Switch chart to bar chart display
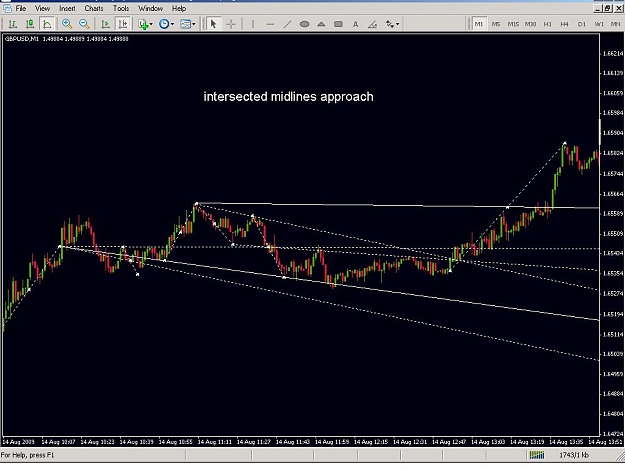The image size is (625, 469). [13, 24]
